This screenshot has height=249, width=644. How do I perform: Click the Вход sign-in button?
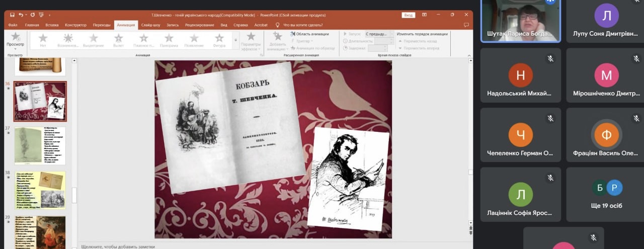pos(409,15)
